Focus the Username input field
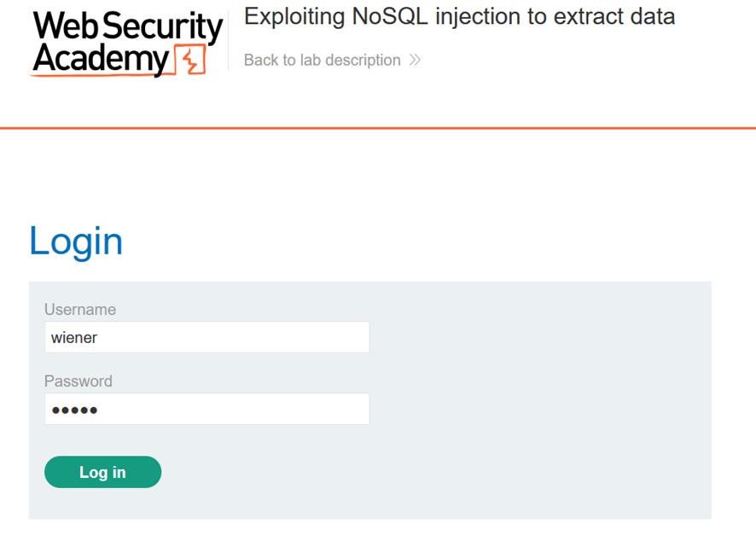 click(x=206, y=337)
